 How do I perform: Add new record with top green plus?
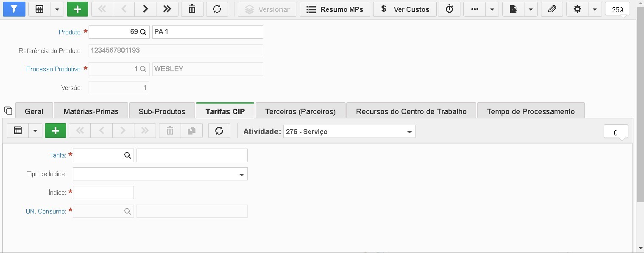pyautogui.click(x=78, y=9)
